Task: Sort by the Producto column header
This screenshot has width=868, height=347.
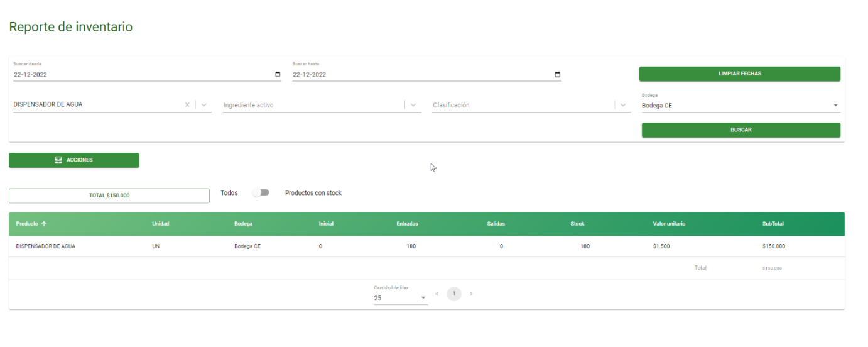Action: (31, 224)
